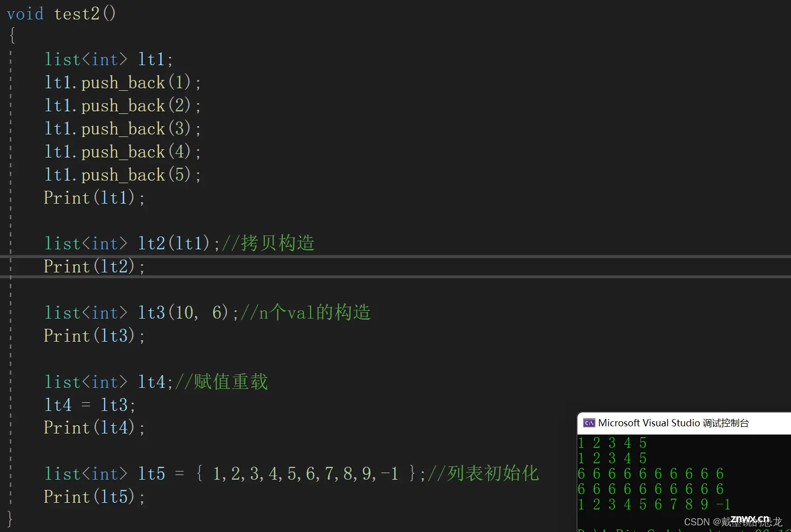The width and height of the screenshot is (791, 532).
Task: Click the line 'lt1.push_back(5);'
Action: click(122, 175)
